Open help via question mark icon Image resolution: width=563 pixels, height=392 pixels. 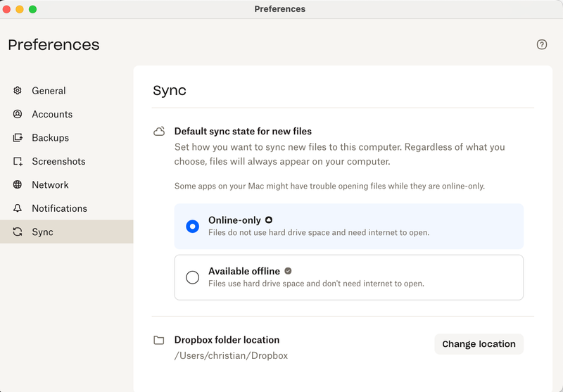(541, 44)
